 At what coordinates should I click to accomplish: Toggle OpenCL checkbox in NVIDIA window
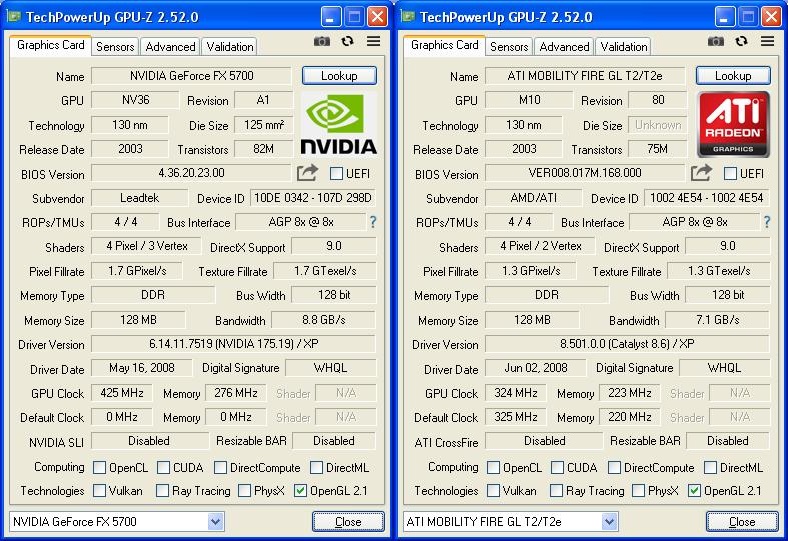coord(100,468)
